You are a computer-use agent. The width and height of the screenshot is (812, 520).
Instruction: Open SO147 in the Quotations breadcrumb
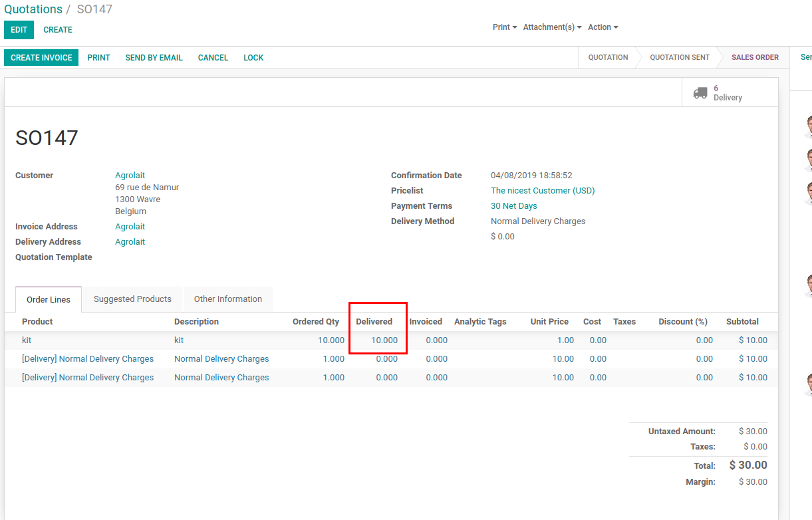pyautogui.click(x=95, y=9)
